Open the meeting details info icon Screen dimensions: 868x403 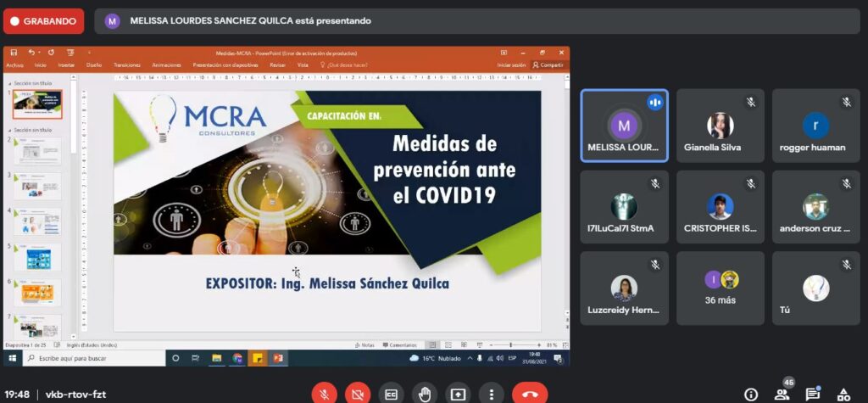[750, 394]
